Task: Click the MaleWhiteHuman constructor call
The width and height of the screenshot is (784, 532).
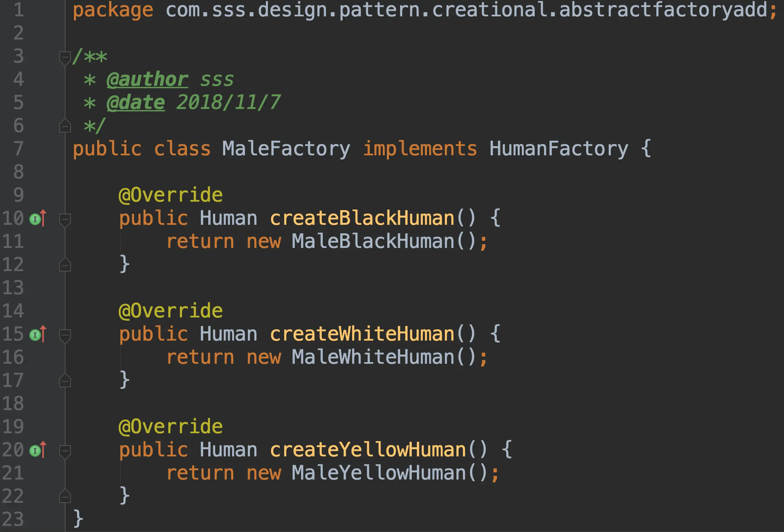Action: point(373,358)
